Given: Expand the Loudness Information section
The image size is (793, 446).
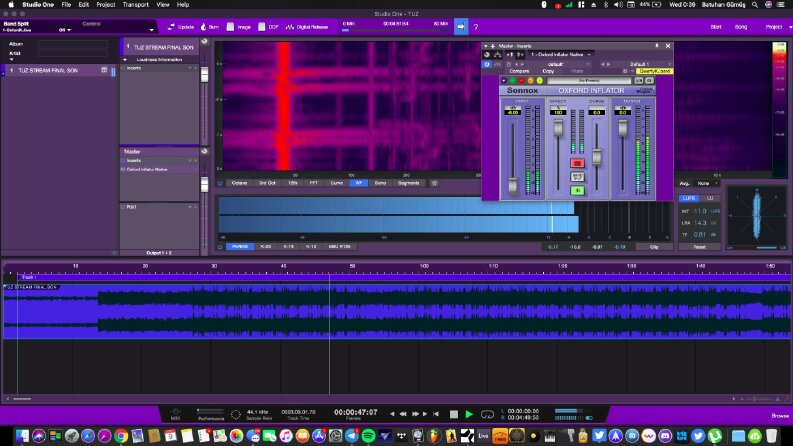Looking at the screenshot, I should click(x=125, y=60).
